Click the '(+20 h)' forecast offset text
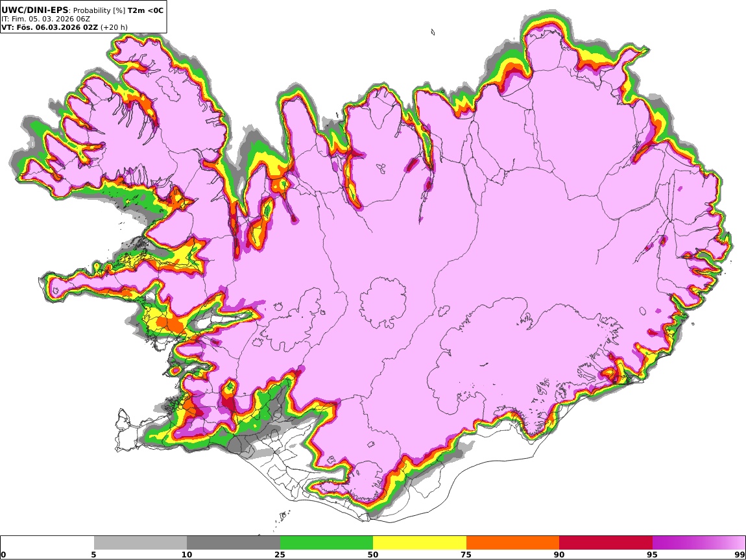746x560 pixels. pyautogui.click(x=114, y=27)
